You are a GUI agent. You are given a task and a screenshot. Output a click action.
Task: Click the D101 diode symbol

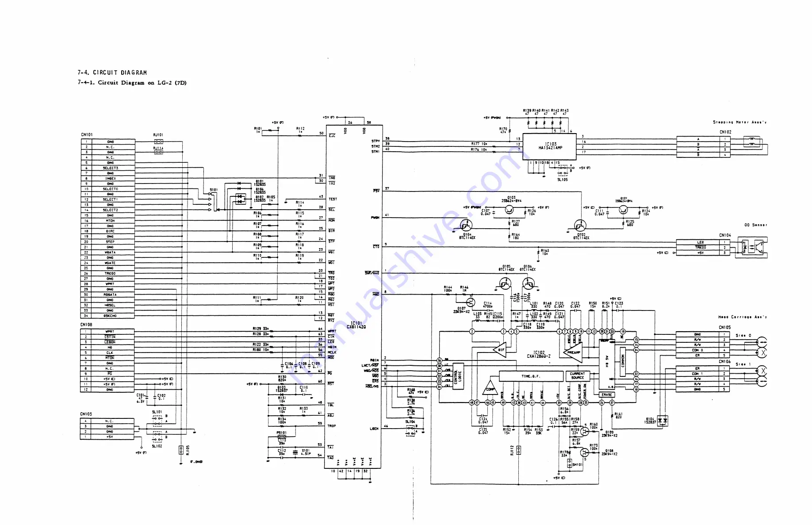tap(239, 183)
